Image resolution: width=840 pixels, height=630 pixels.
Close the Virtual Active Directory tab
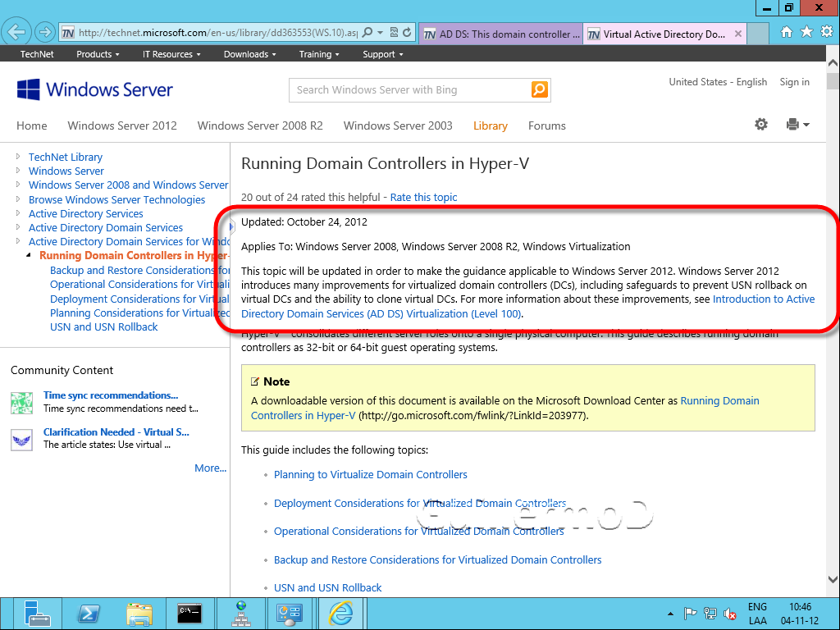[x=738, y=34]
